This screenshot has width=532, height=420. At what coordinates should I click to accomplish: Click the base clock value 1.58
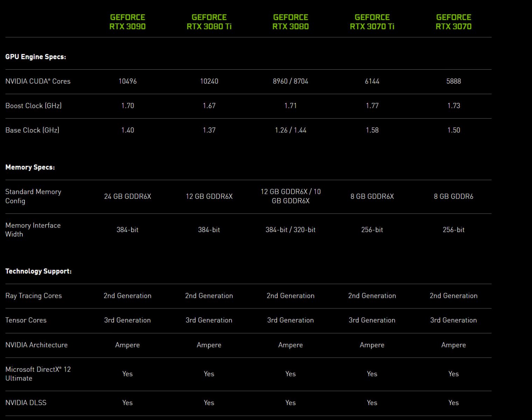click(x=372, y=130)
